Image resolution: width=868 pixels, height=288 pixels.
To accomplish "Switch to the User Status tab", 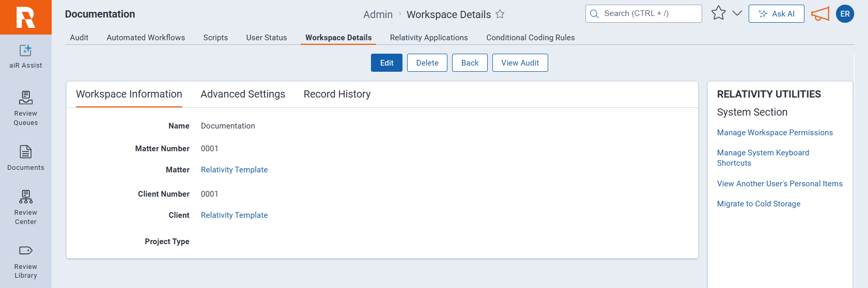I will click(267, 38).
